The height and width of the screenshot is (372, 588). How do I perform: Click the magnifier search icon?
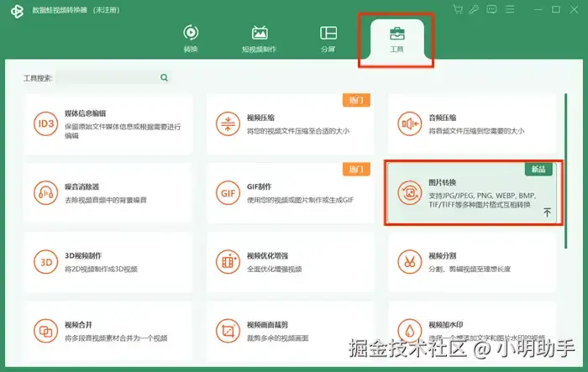165,77
